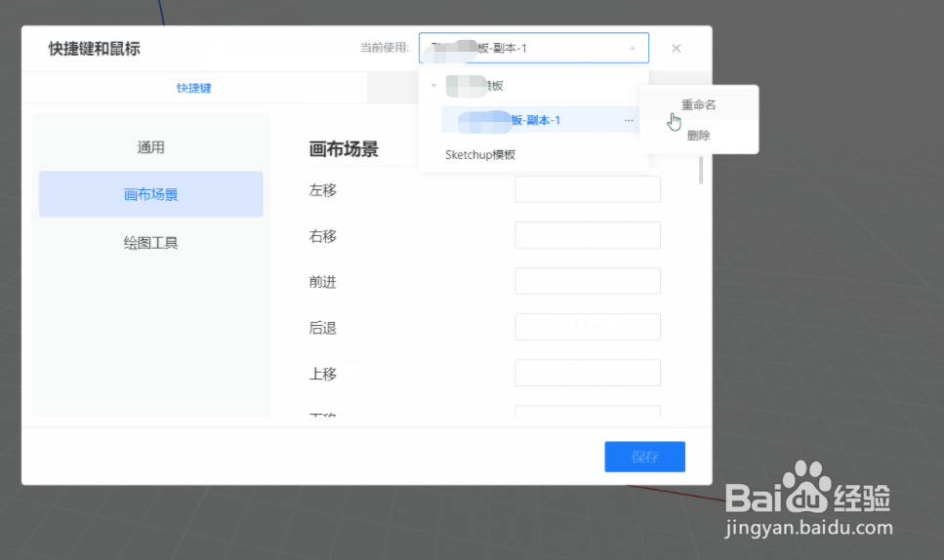
Task: Click the dialog's vertical scrollbar
Action: click(701, 170)
